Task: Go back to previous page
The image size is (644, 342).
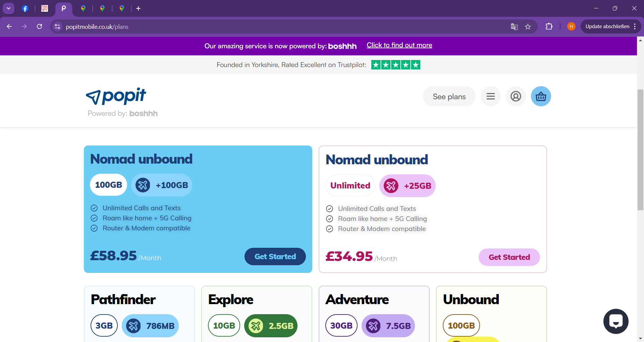Action: [9, 26]
